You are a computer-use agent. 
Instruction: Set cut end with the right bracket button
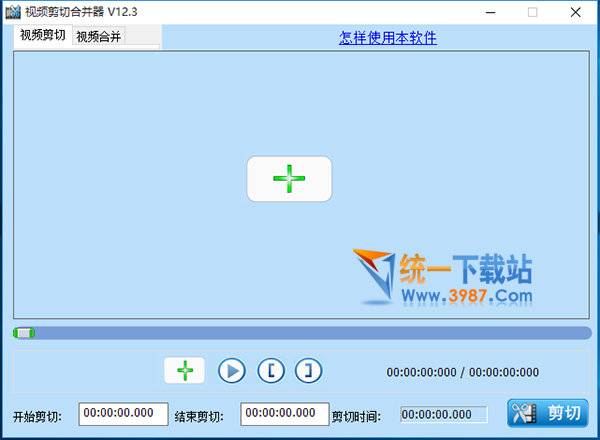tap(308, 371)
